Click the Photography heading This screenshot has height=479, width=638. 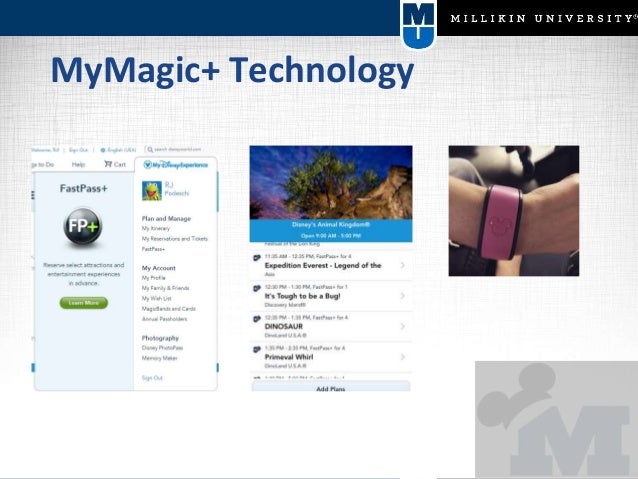(160, 338)
